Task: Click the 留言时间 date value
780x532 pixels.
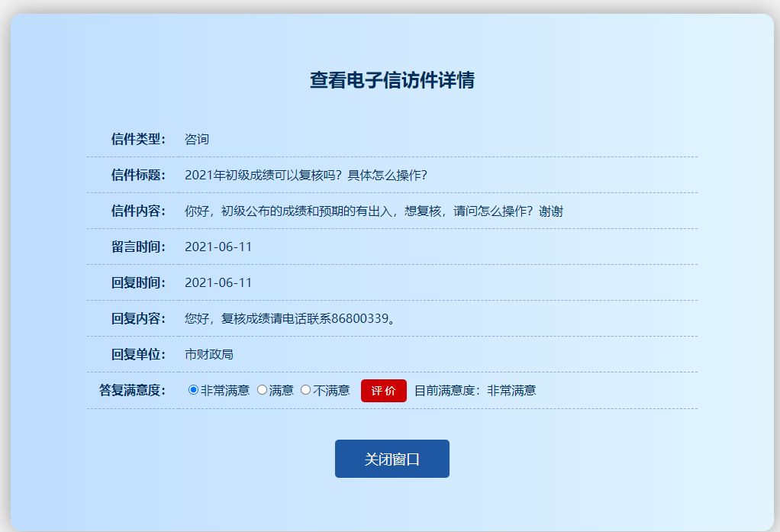Action: pyautogui.click(x=218, y=247)
